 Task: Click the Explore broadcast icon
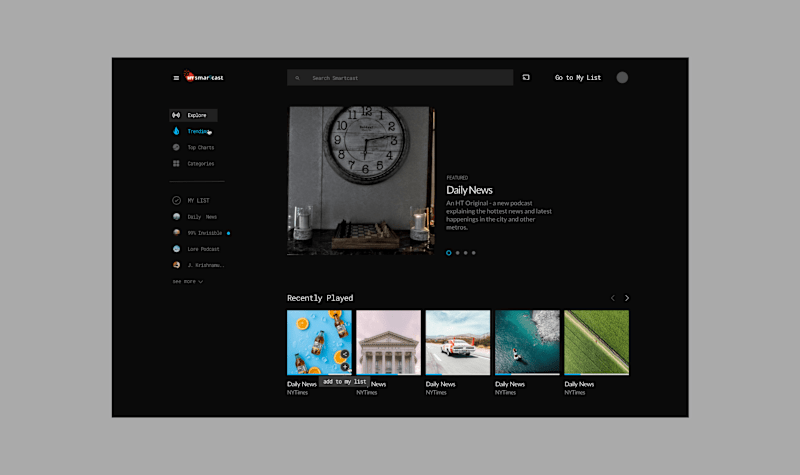tap(176, 115)
